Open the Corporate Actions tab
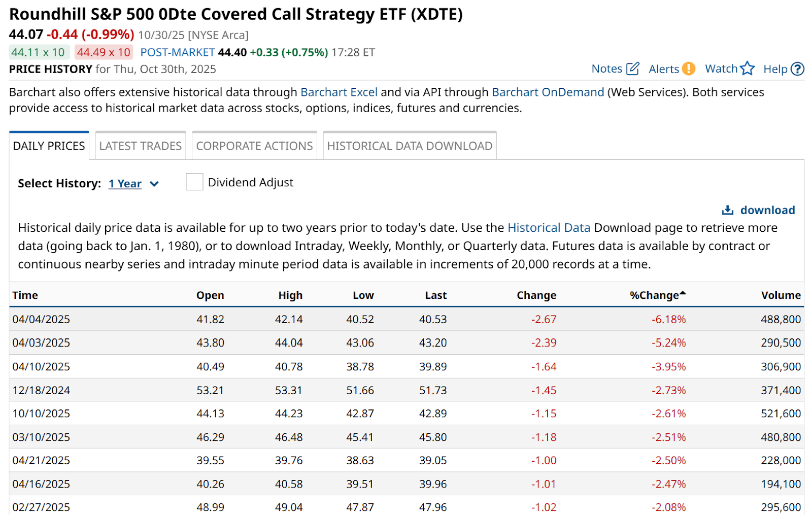 tap(254, 146)
